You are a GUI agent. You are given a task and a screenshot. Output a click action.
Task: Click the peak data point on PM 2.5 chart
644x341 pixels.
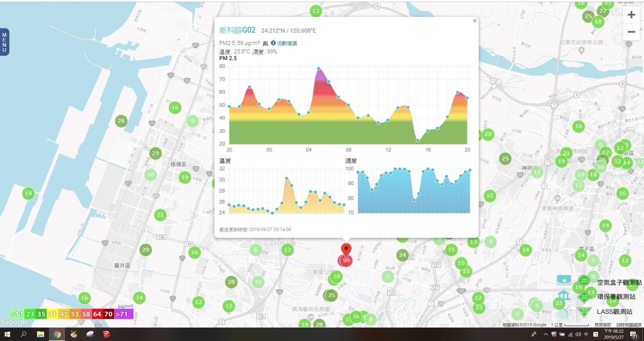pos(319,69)
